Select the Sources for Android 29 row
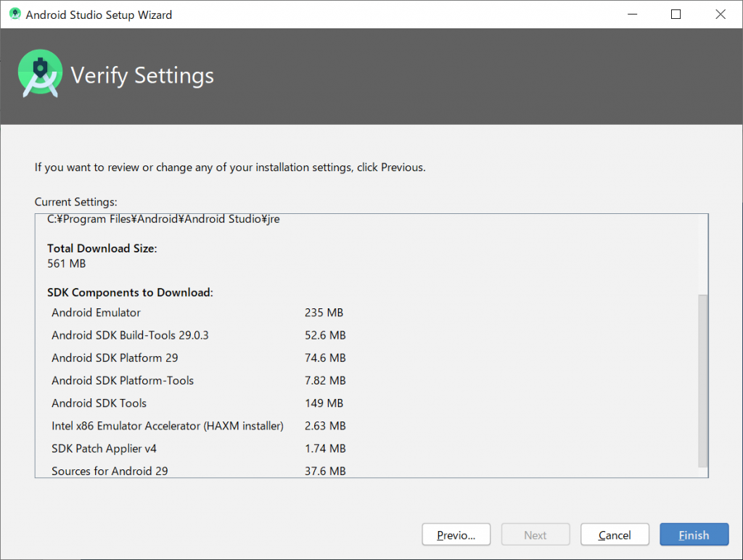Image resolution: width=743 pixels, height=560 pixels. [x=110, y=471]
